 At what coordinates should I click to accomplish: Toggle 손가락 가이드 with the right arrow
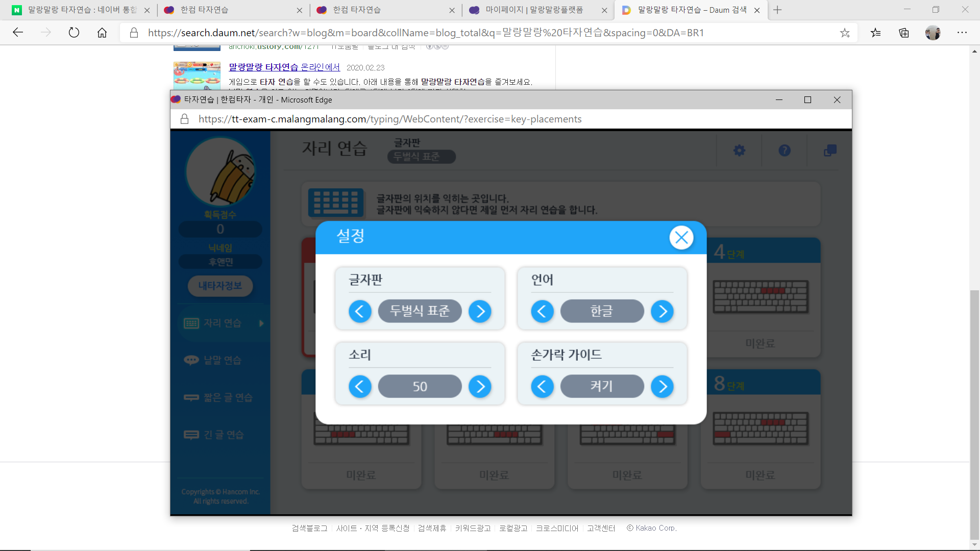click(662, 387)
